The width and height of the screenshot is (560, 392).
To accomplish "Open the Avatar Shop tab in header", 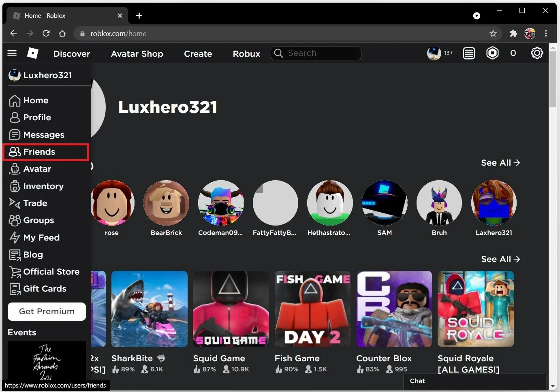I will (137, 53).
